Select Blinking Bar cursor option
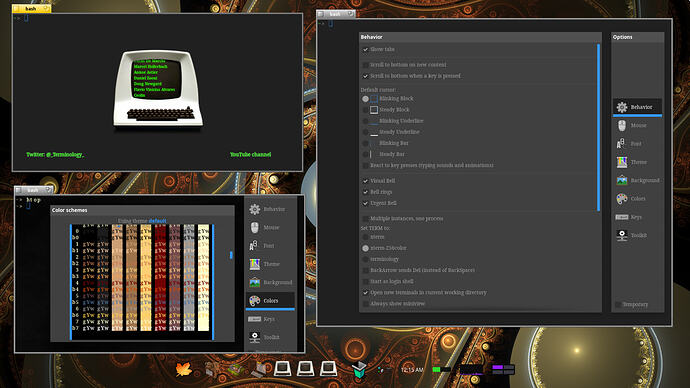The width and height of the screenshot is (690, 388). [365, 143]
